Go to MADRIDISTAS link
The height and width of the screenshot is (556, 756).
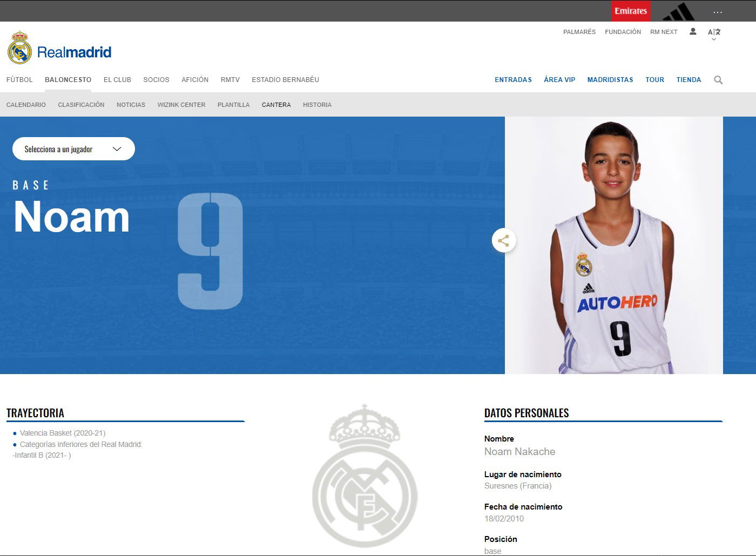(x=610, y=79)
